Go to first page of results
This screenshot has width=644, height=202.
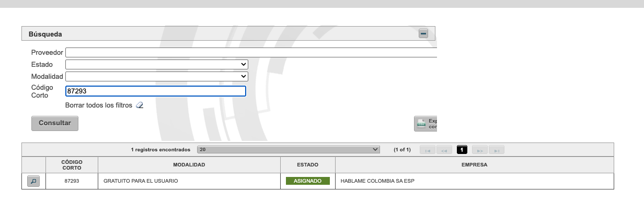click(x=428, y=150)
